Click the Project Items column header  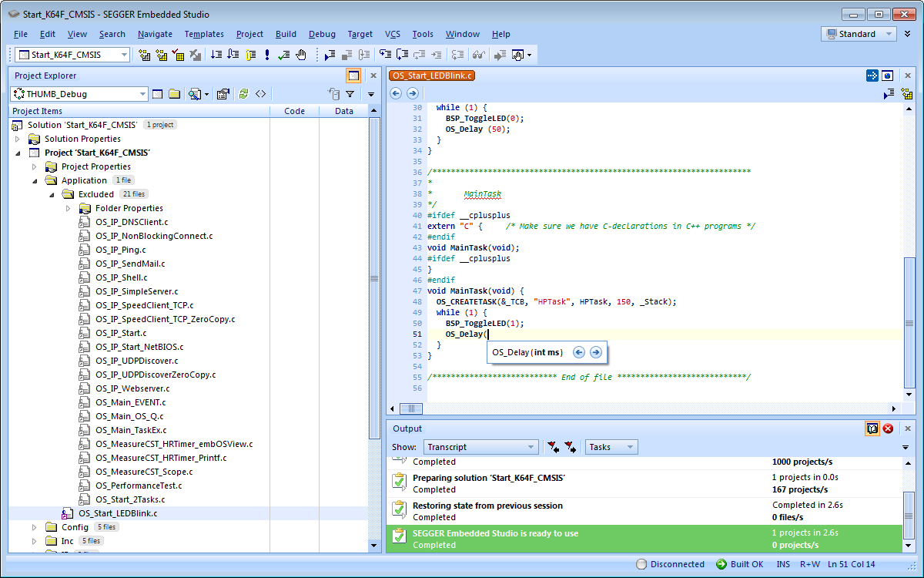click(x=139, y=111)
